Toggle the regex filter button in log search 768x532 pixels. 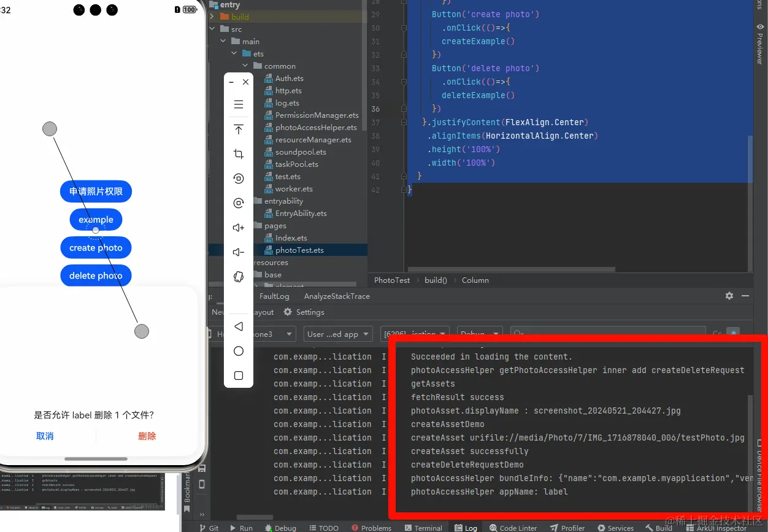733,334
